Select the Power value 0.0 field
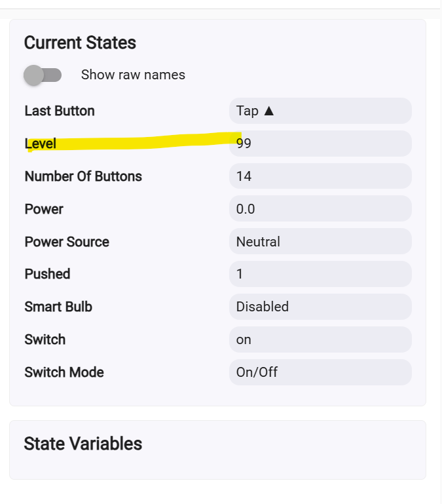Viewport: 442px width, 504px height. click(320, 209)
